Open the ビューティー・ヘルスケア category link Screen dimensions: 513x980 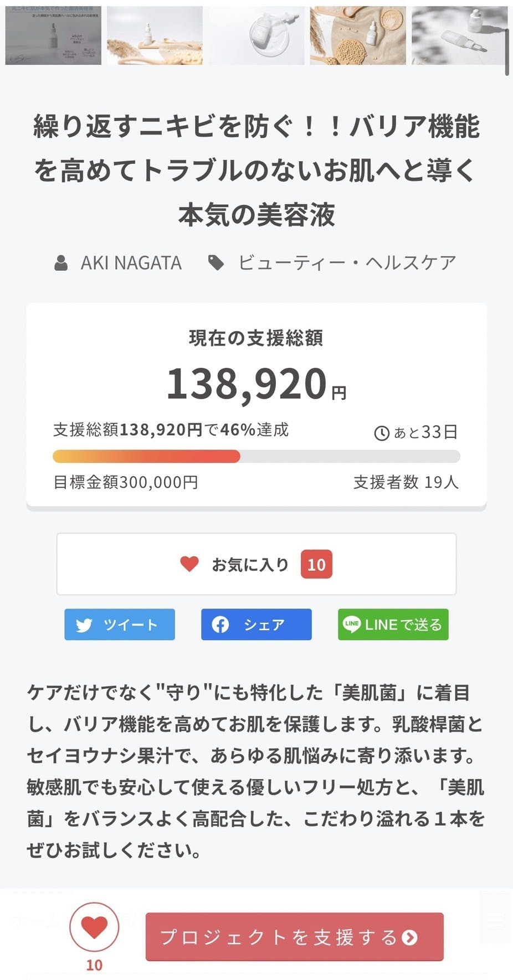point(347,263)
